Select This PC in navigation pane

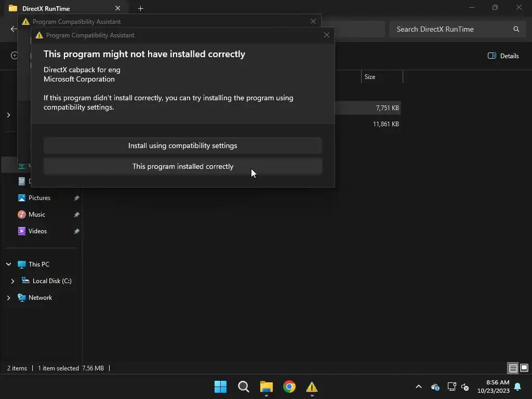click(x=38, y=264)
